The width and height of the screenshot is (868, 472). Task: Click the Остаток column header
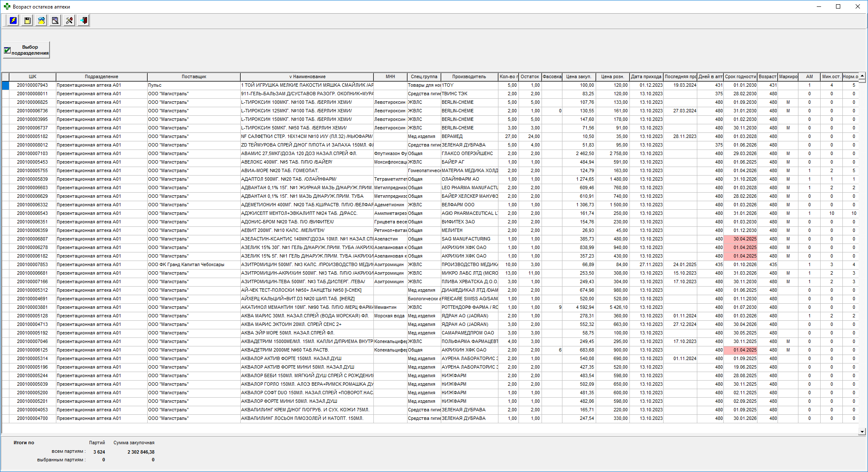530,77
